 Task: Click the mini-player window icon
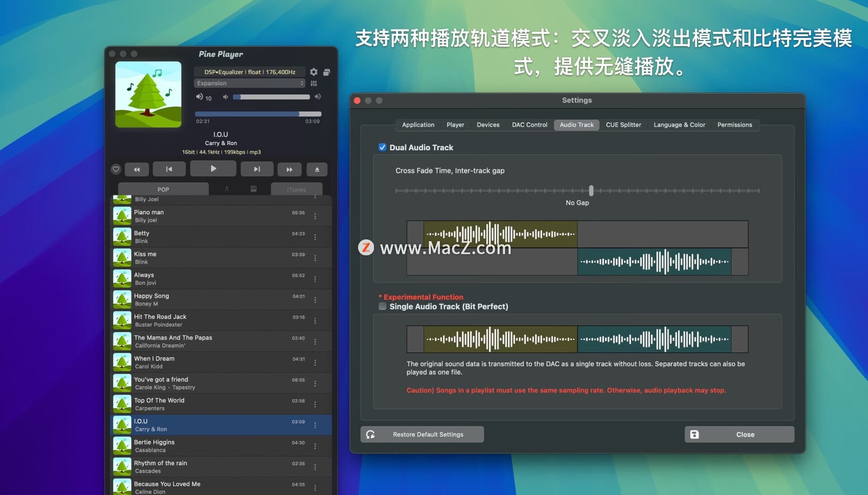(x=327, y=72)
